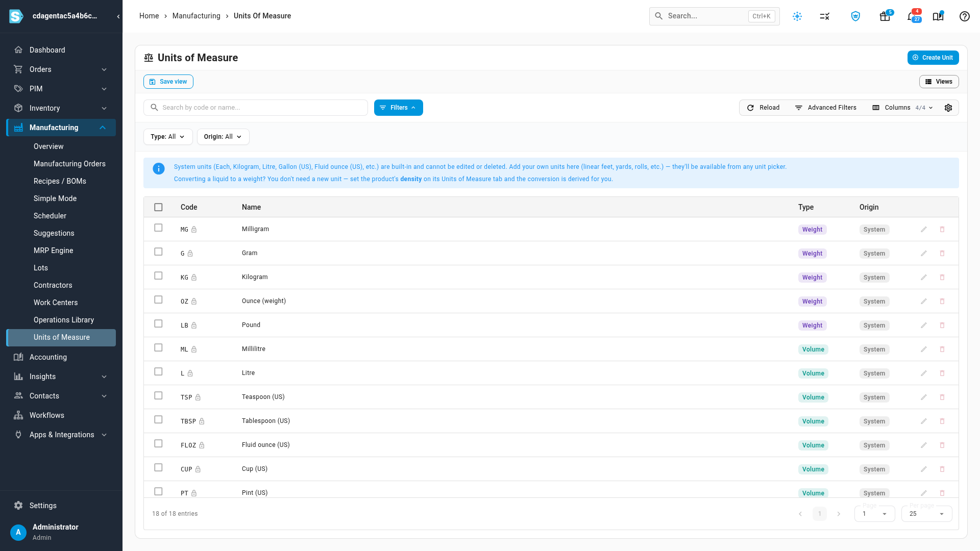This screenshot has height=551, width=980.
Task: Collapse sidebar with the arrow icon
Action: (x=118, y=16)
